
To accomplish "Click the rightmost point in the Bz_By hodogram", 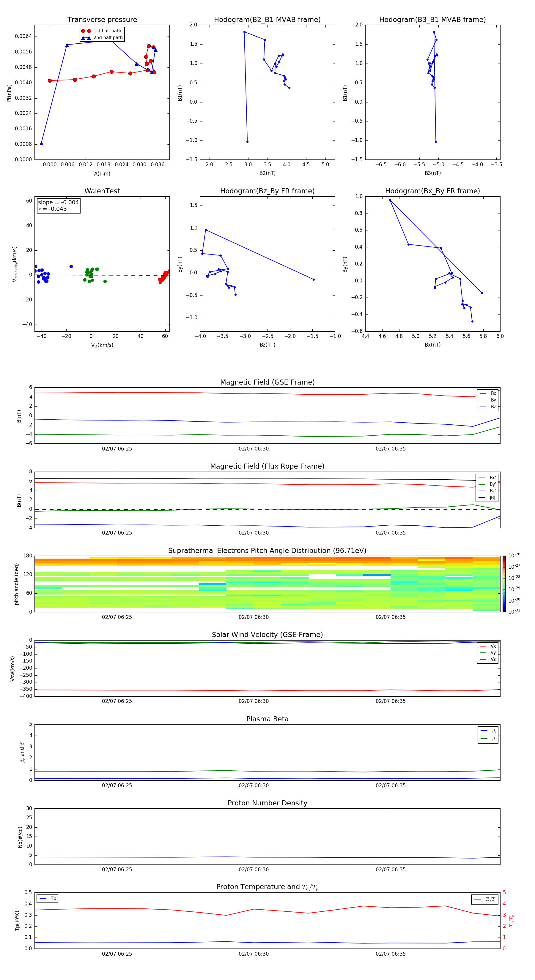I will point(314,280).
